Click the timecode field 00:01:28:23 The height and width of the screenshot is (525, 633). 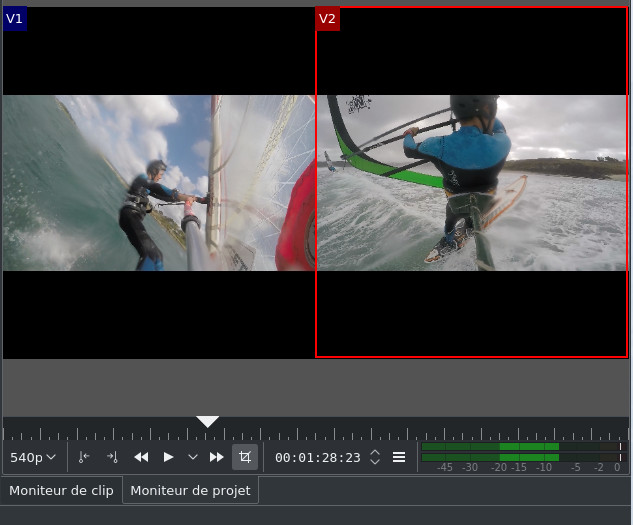pos(318,458)
